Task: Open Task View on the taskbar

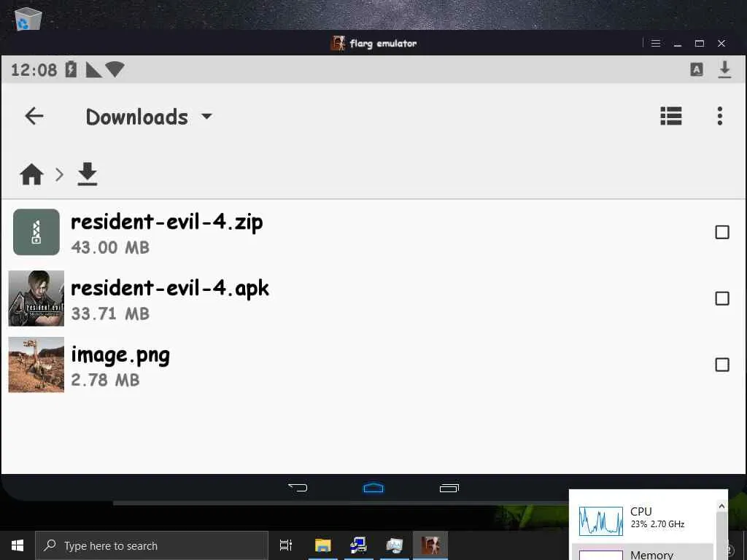Action: [x=286, y=545]
